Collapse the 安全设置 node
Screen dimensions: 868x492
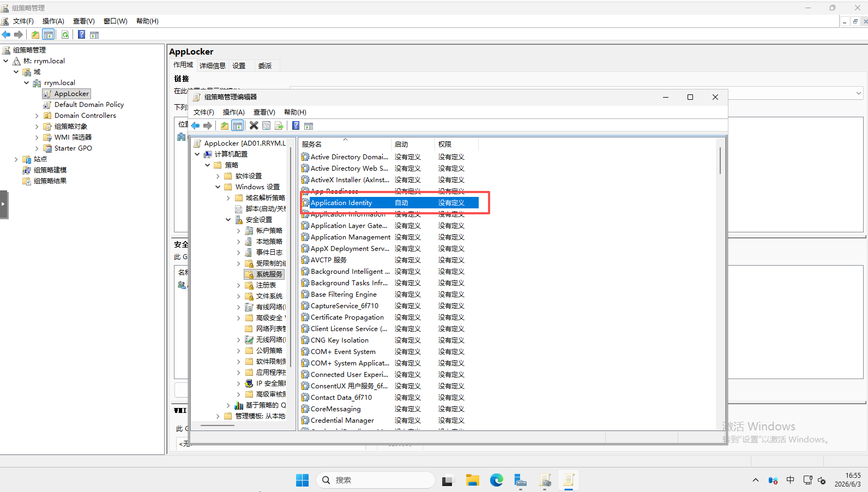(228, 220)
